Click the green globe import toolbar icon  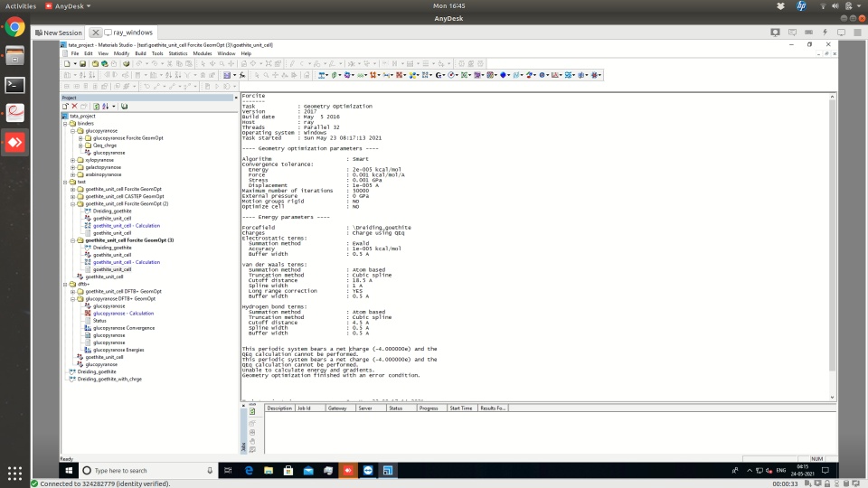(x=104, y=63)
